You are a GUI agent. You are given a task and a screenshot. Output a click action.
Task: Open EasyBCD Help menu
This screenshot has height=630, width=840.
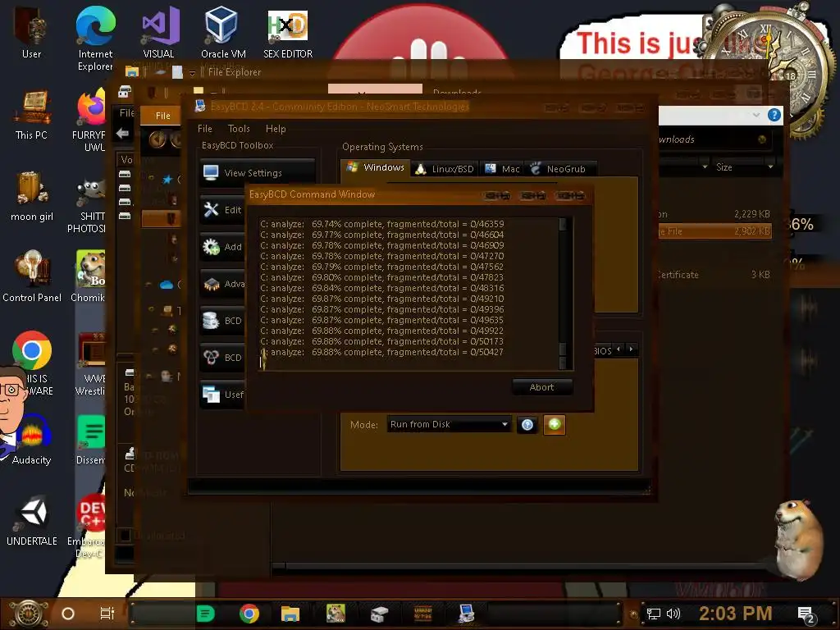coord(276,129)
